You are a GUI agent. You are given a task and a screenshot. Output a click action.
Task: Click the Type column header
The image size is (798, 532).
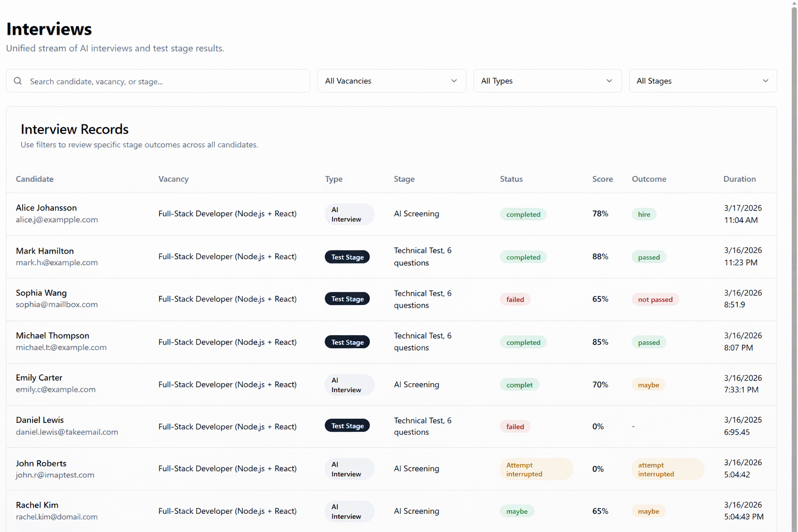334,179
